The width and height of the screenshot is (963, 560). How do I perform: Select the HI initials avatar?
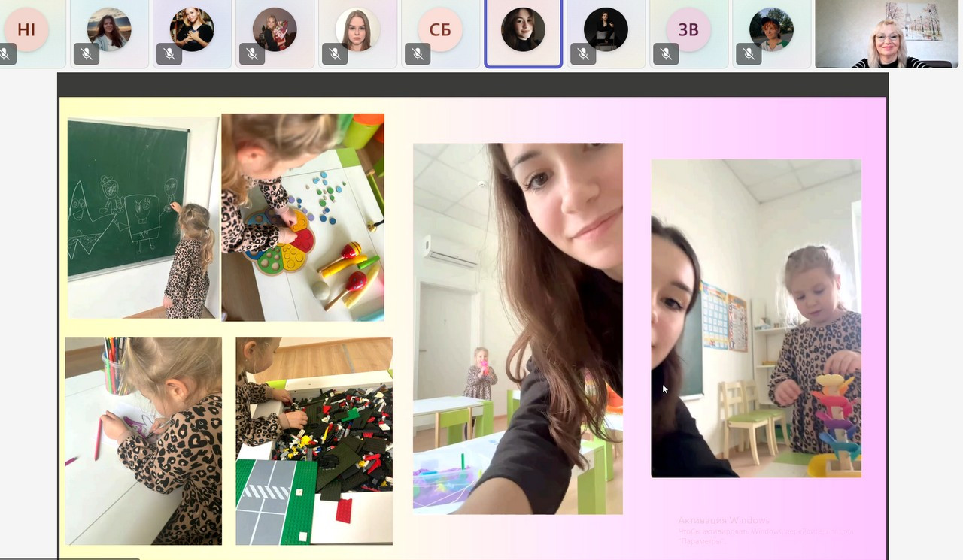[x=26, y=29]
